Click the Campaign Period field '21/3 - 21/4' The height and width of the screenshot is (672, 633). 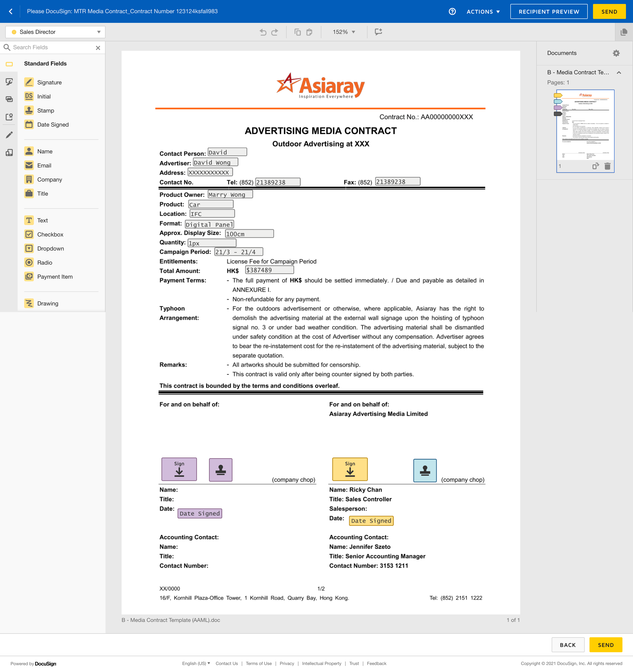click(239, 252)
